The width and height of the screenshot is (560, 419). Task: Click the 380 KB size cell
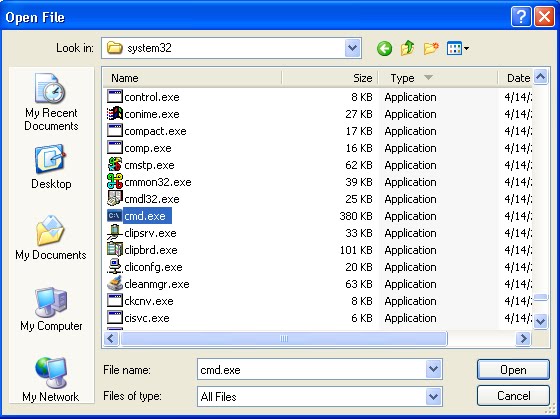[356, 216]
